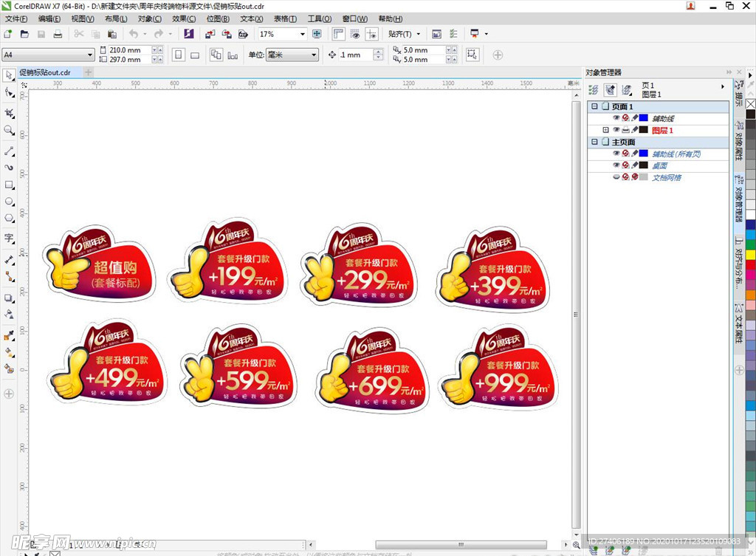Click the page width 210.0 mm field

pyautogui.click(x=128, y=49)
